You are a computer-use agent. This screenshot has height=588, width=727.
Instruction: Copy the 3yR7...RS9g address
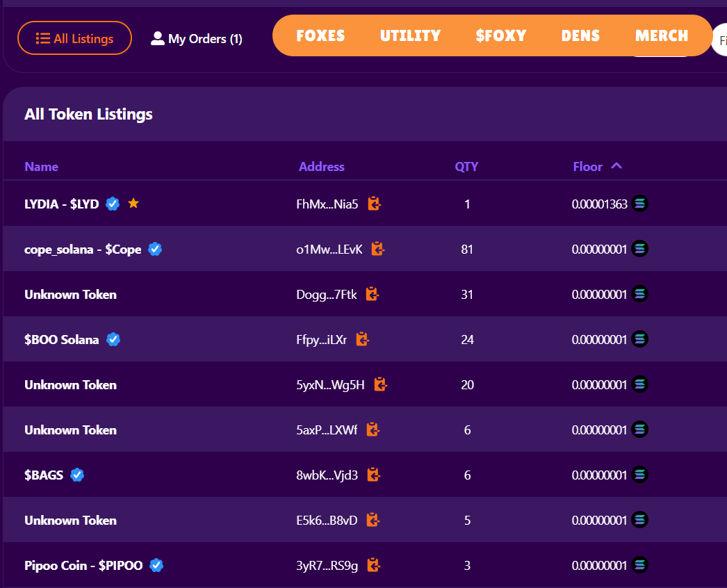[374, 565]
